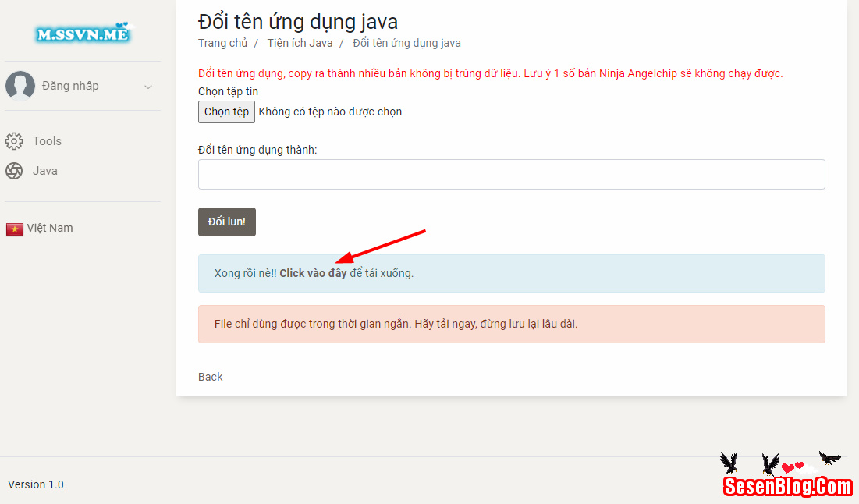859x504 pixels.
Task: Open the Tools sidebar menu
Action: pyautogui.click(x=47, y=141)
